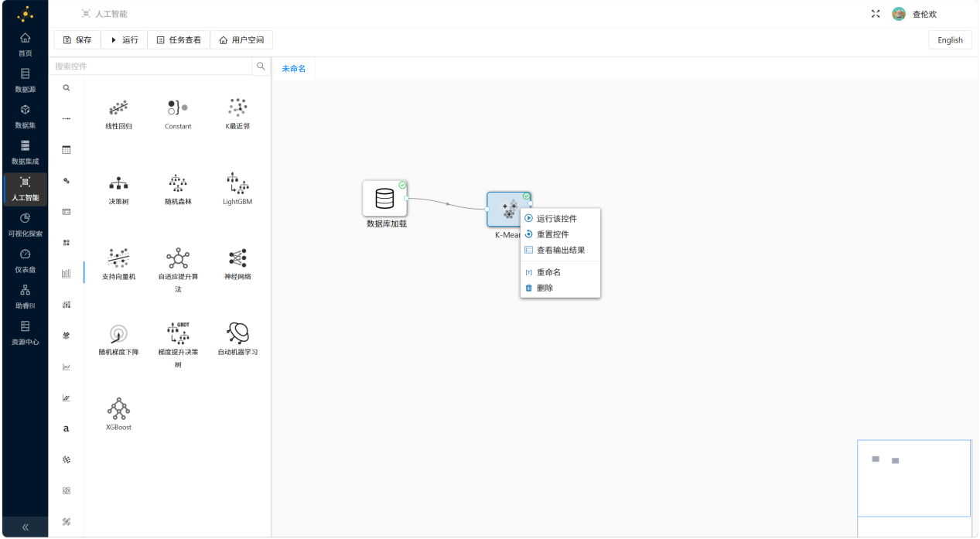
Task: Choose 查看输出结果 from context menu
Action: point(560,250)
